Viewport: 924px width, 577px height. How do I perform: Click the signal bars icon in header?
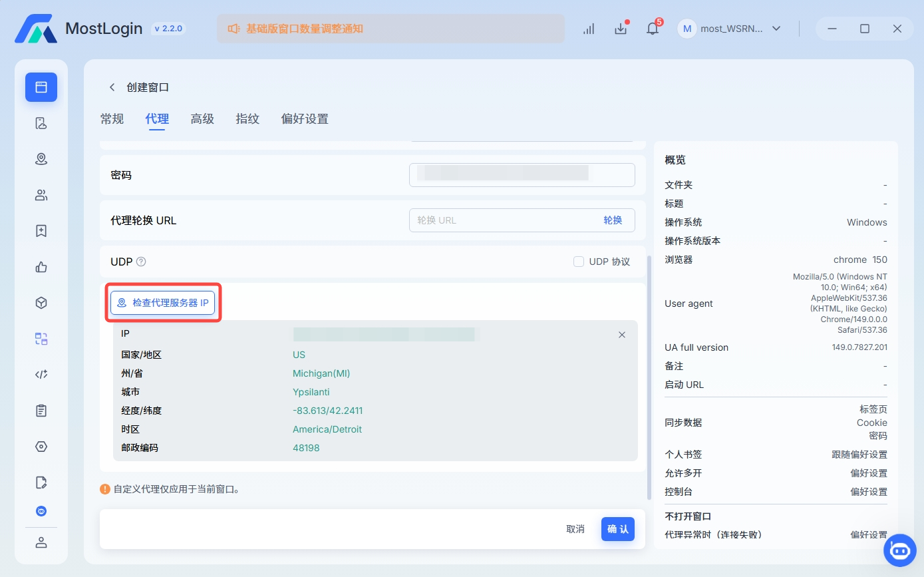tap(589, 29)
